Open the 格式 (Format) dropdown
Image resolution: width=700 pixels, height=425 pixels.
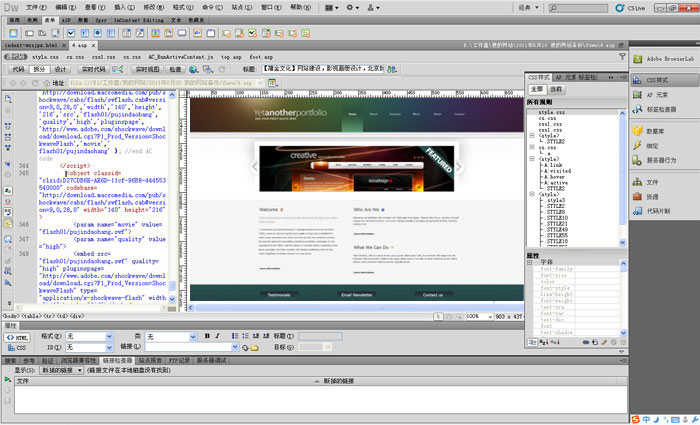[x=109, y=336]
